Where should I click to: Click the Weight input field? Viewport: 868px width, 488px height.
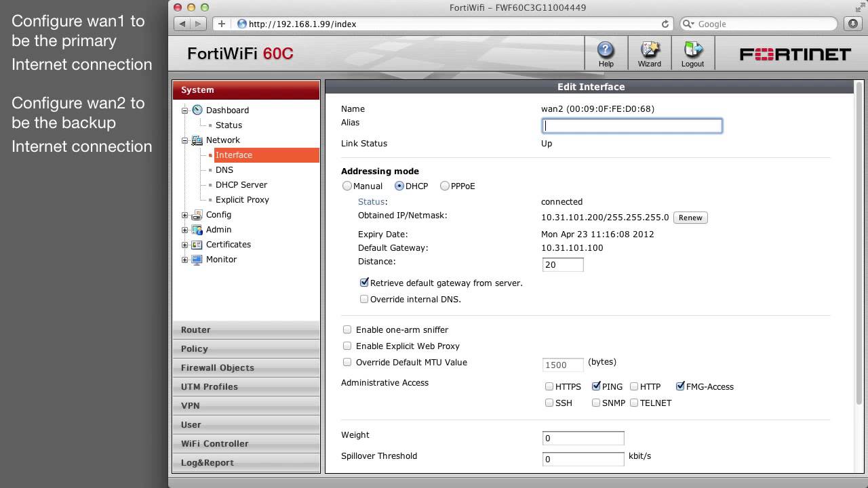(583, 438)
